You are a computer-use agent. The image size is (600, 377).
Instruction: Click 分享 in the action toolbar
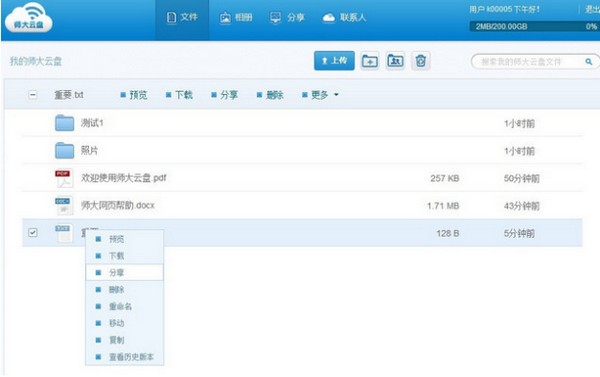[225, 95]
